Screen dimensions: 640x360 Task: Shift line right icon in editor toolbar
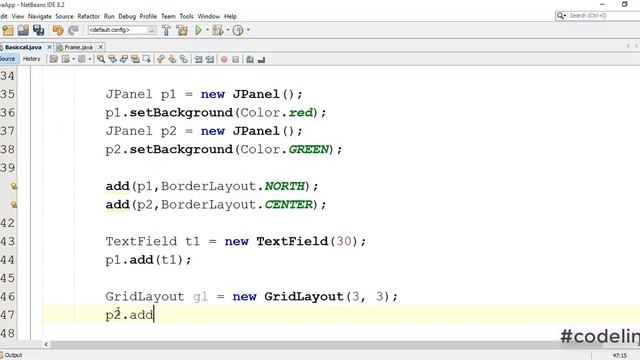point(210,60)
